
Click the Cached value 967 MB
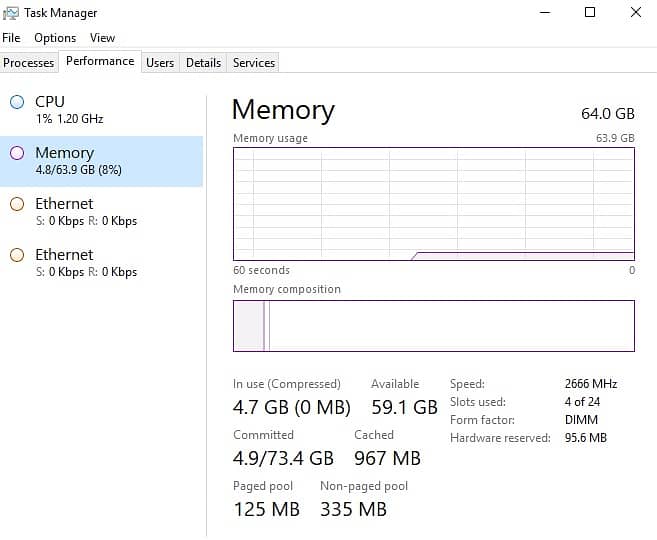(387, 458)
